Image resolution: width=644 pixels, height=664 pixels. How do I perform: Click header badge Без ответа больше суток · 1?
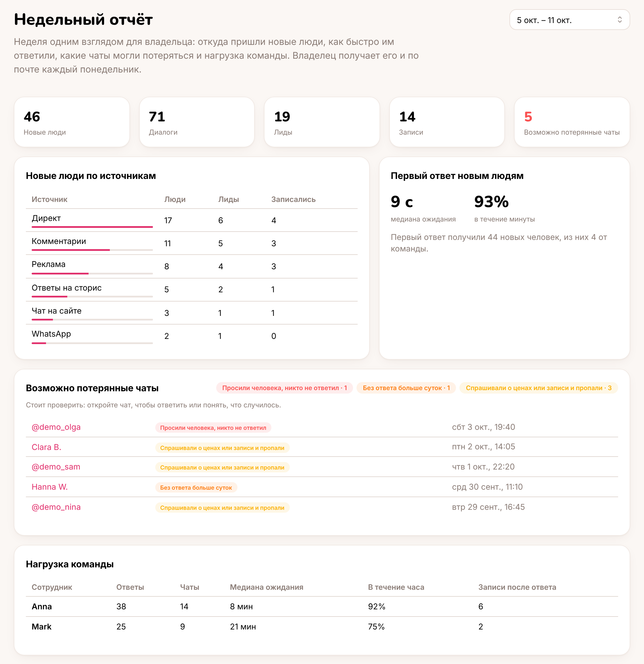click(406, 388)
